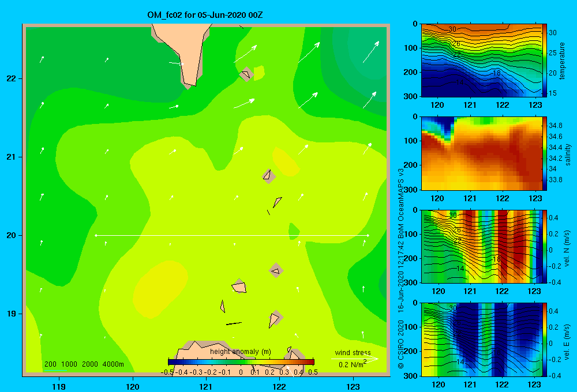Screen dimensions: 577x392
Task: Click the temperature colorbar
Action: [x=545, y=61]
